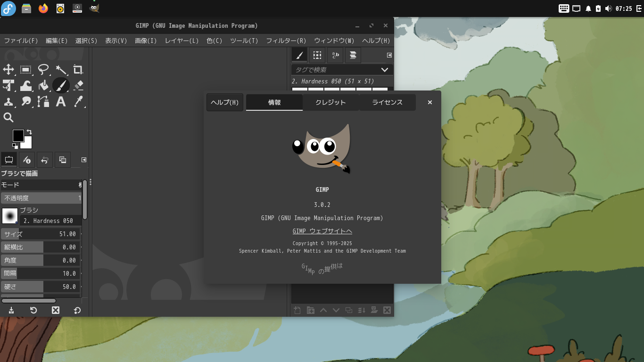This screenshot has height=362, width=644.
Task: Open the ウィンドウ(W) menu
Action: click(334, 41)
